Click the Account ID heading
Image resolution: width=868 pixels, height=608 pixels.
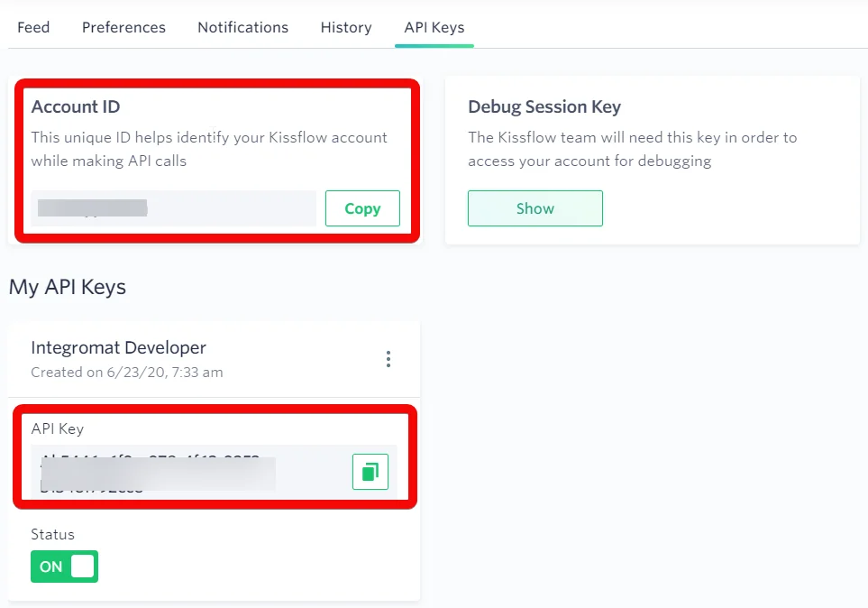tap(76, 106)
